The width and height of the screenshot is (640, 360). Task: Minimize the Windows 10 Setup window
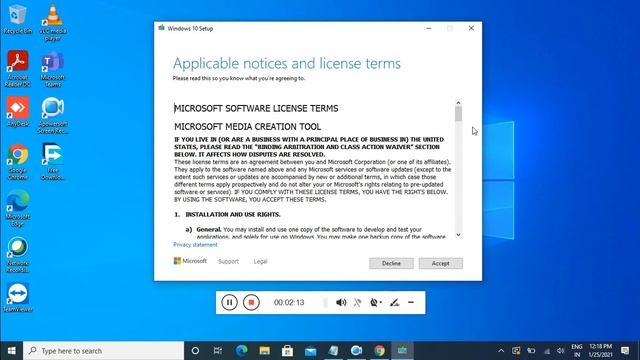[x=429, y=28]
